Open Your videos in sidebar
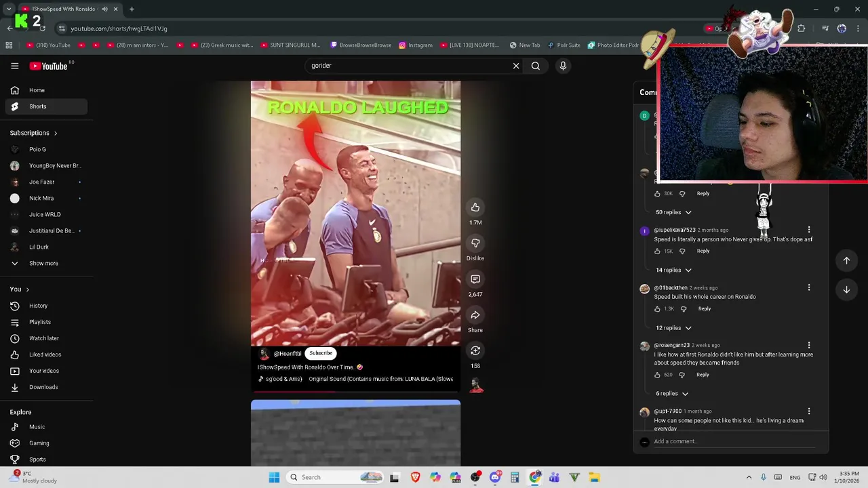Viewport: 868px width, 488px height. [x=46, y=371]
